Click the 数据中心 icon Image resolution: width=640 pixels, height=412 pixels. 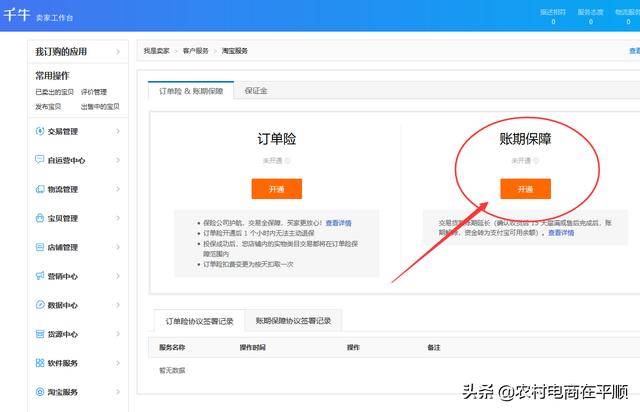(40, 305)
